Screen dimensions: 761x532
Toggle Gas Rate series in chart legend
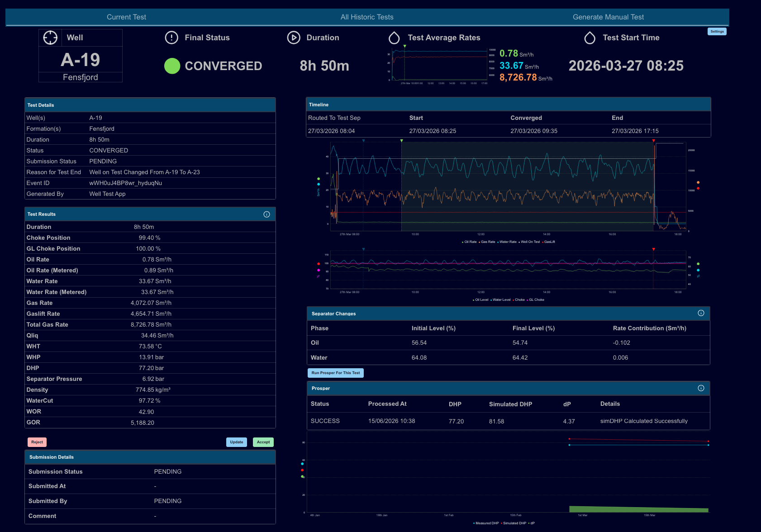coord(487,242)
